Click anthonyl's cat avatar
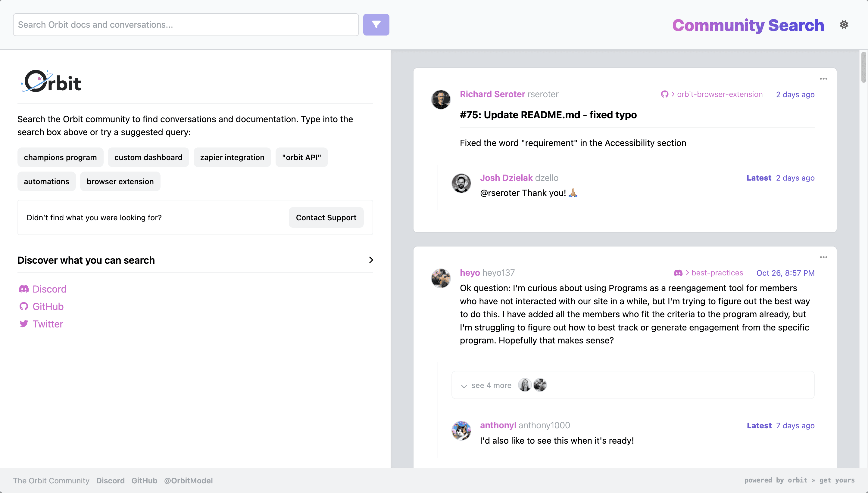 pyautogui.click(x=461, y=431)
